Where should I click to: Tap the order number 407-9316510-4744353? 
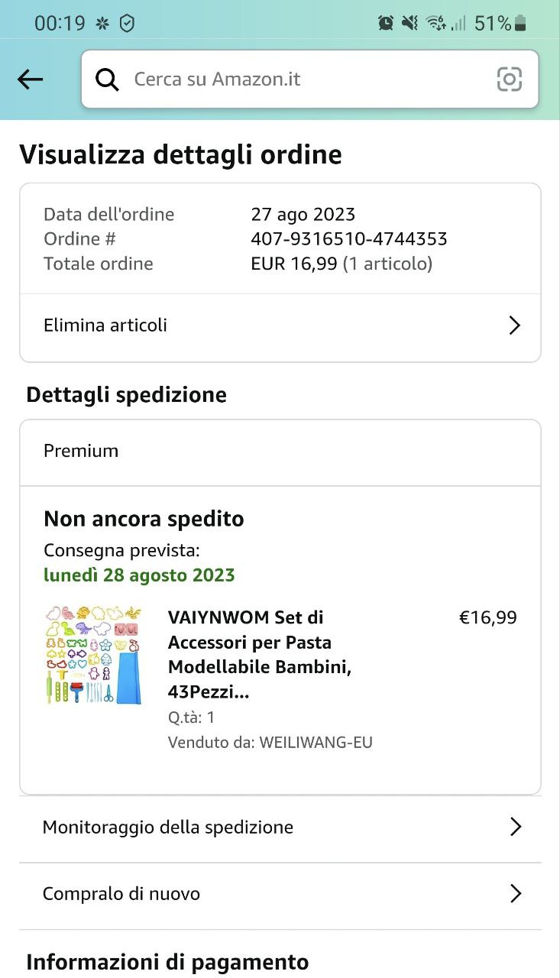pyautogui.click(x=348, y=238)
